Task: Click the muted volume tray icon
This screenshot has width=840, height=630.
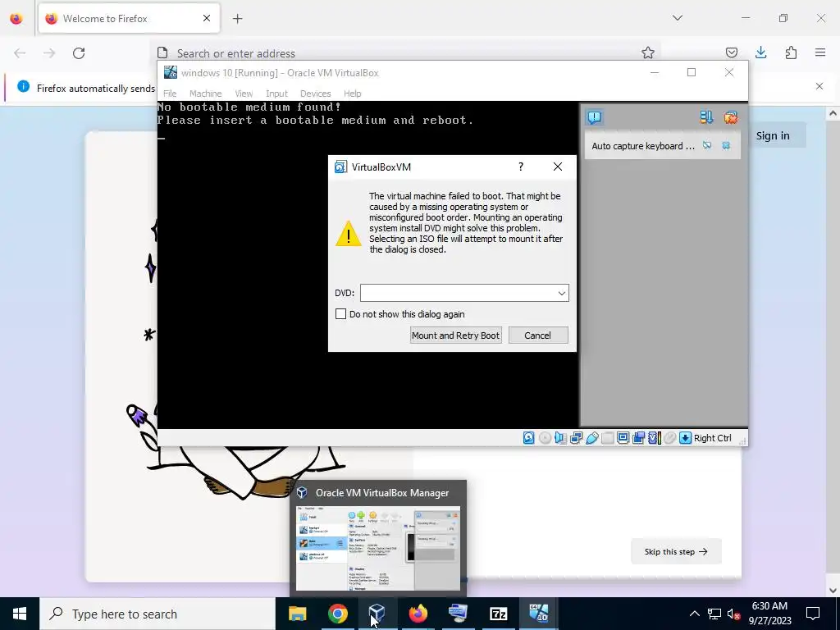Action: coord(733,614)
